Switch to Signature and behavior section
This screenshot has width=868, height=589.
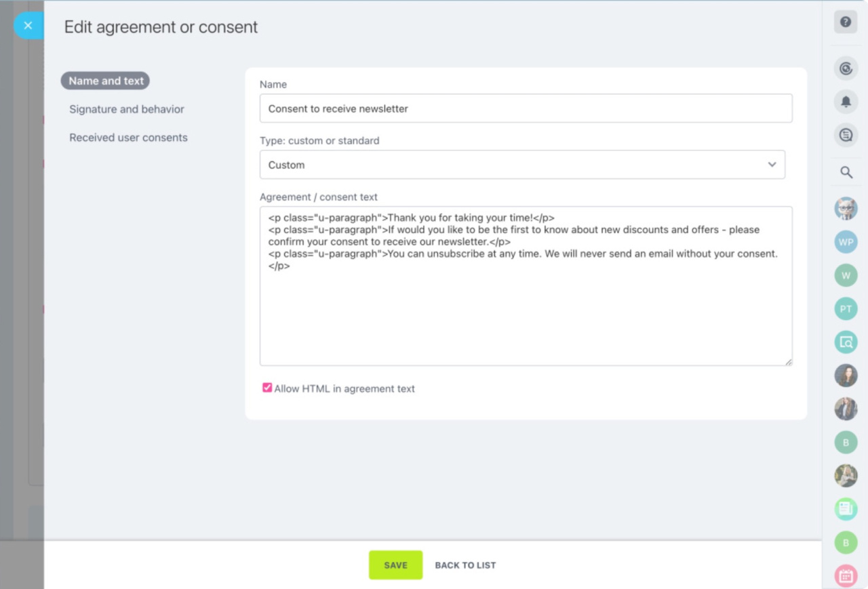coord(127,109)
